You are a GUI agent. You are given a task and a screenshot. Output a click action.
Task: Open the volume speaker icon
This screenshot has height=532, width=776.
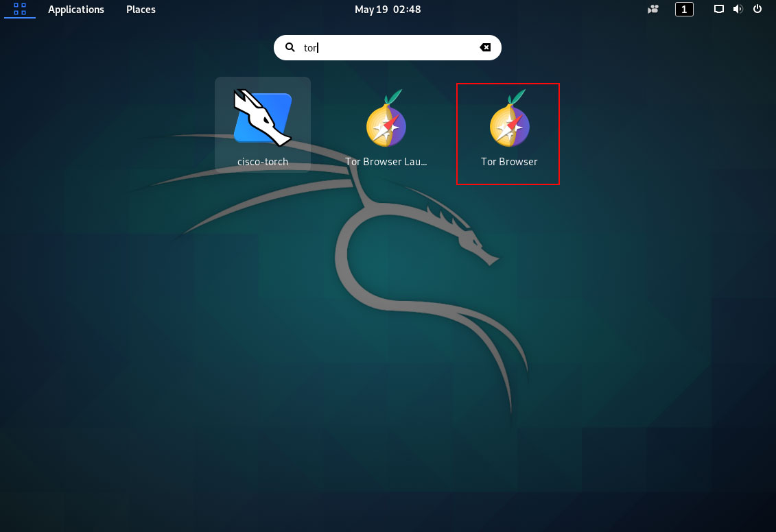(x=738, y=9)
